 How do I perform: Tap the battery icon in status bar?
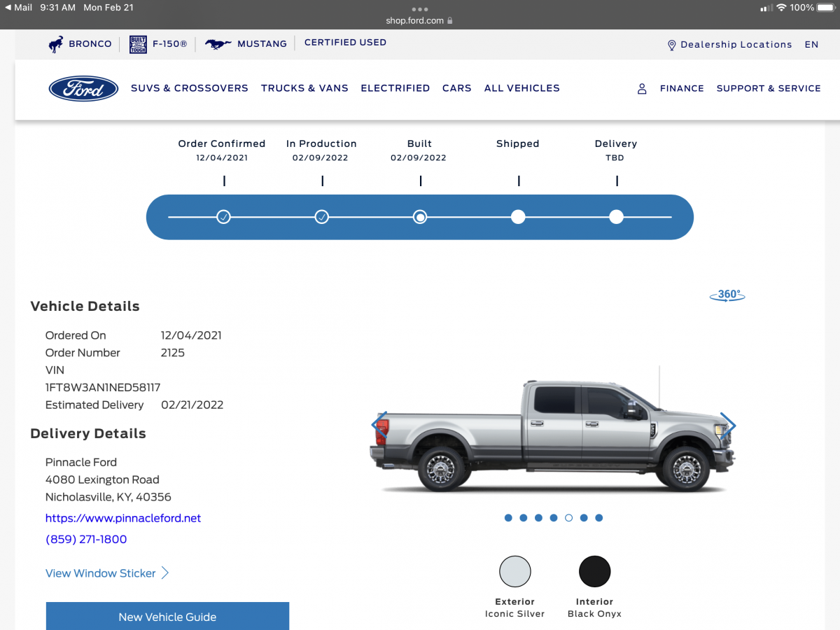826,8
